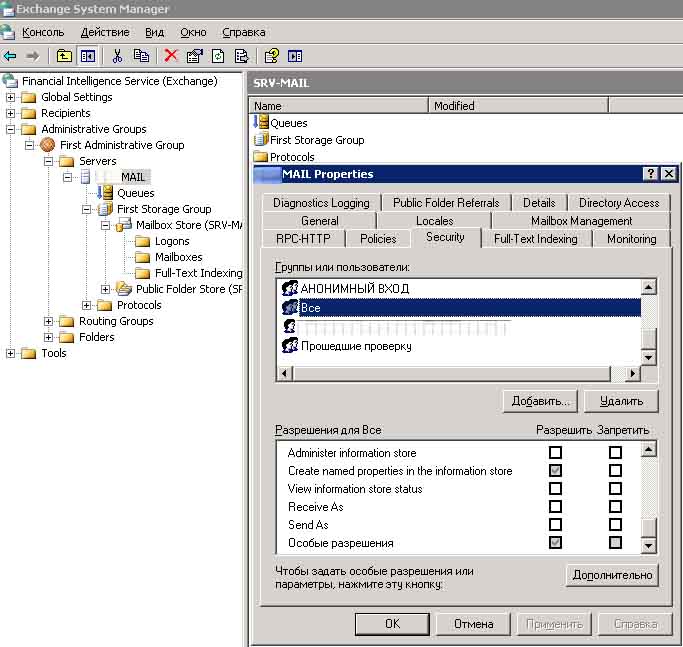The height and width of the screenshot is (647, 683).
Task: Click the red Delete X toolbar icon
Action: click(x=171, y=56)
